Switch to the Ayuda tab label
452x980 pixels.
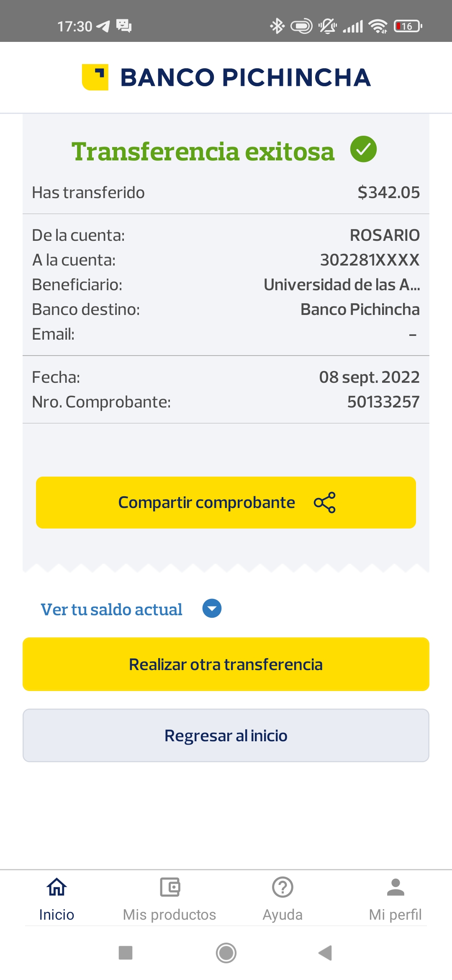tap(282, 915)
